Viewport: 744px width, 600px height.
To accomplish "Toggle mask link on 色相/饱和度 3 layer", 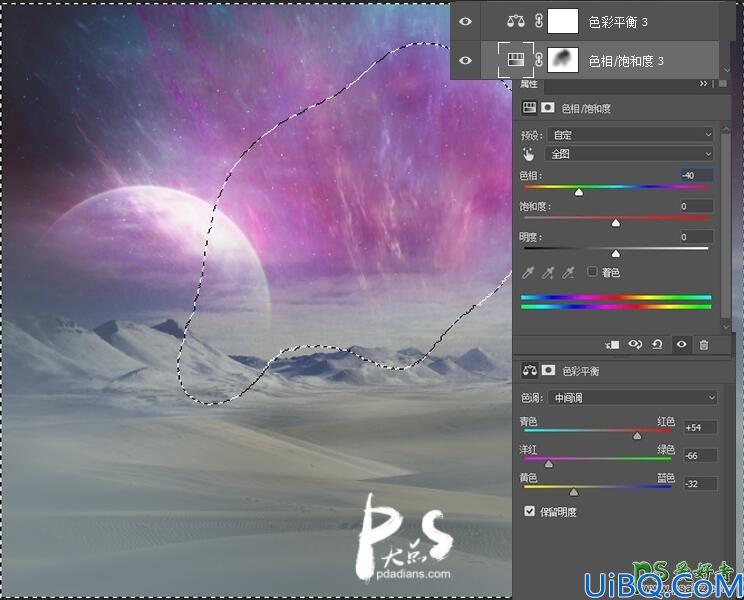I will coord(539,60).
